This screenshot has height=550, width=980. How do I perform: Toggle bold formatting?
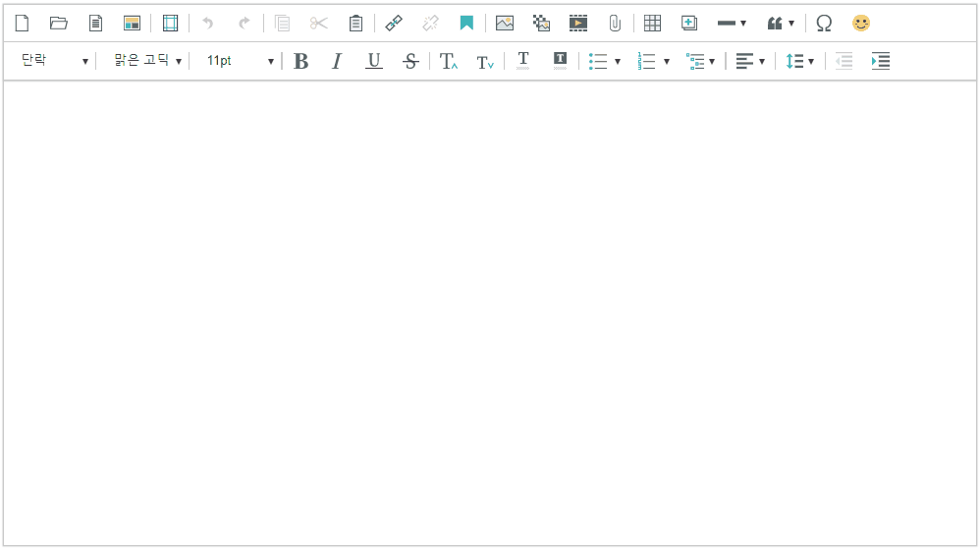[301, 61]
